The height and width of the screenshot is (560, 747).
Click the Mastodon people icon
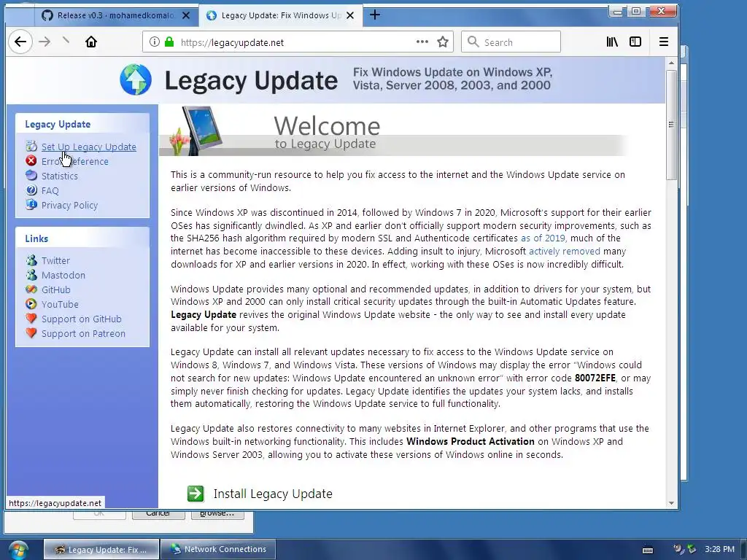tap(31, 275)
